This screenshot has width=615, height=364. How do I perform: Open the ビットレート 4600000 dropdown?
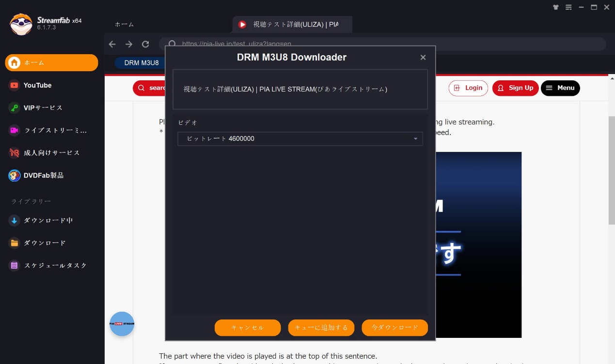pyautogui.click(x=300, y=139)
